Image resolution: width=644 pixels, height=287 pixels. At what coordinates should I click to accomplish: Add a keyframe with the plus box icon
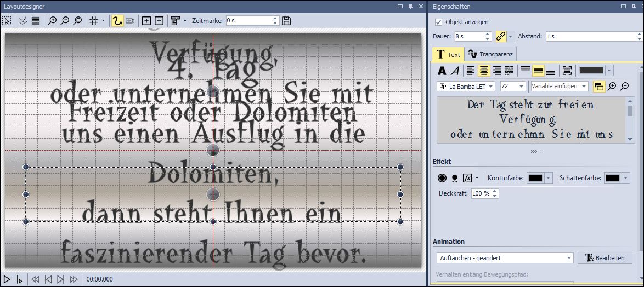[146, 21]
